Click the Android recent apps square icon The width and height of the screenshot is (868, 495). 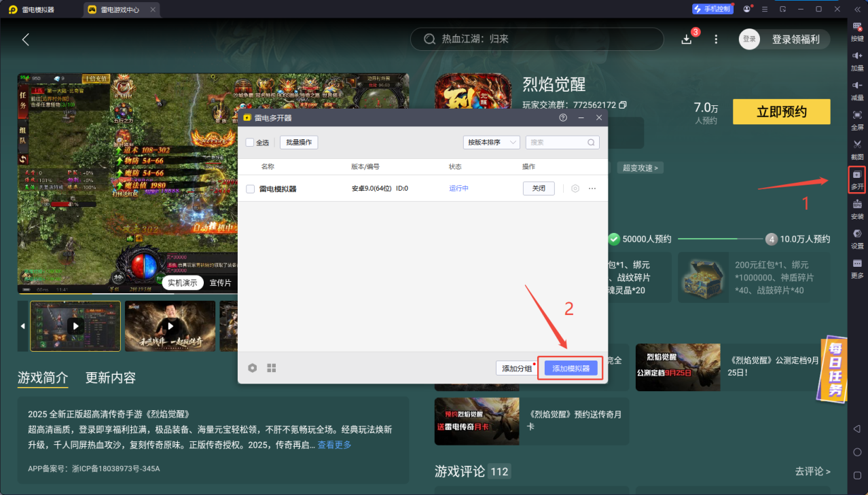[857, 475]
